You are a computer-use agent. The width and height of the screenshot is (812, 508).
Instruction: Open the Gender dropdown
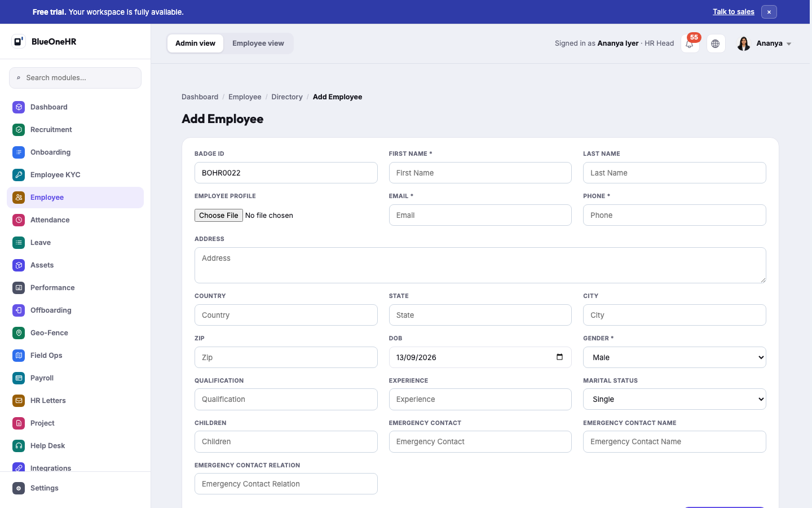674,357
